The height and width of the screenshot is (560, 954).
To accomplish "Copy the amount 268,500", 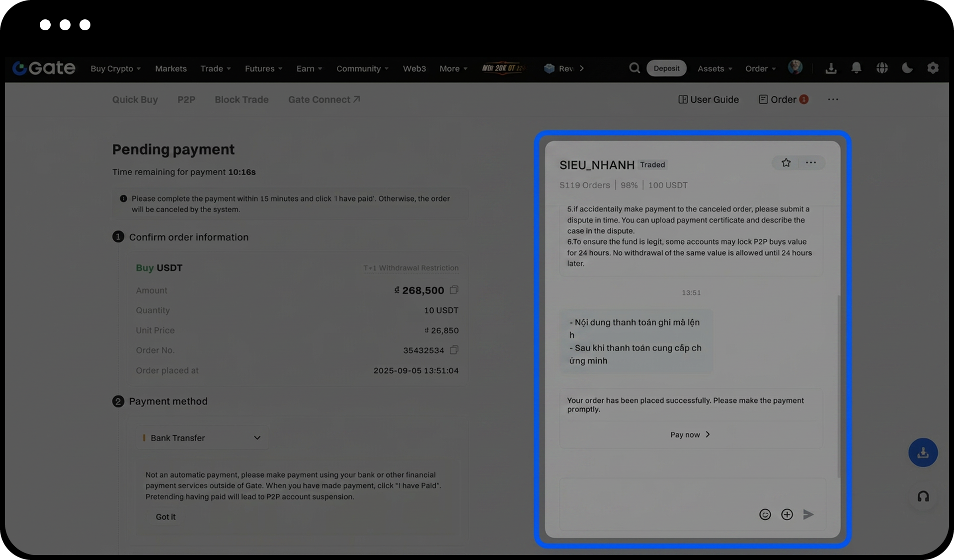I will 454,290.
